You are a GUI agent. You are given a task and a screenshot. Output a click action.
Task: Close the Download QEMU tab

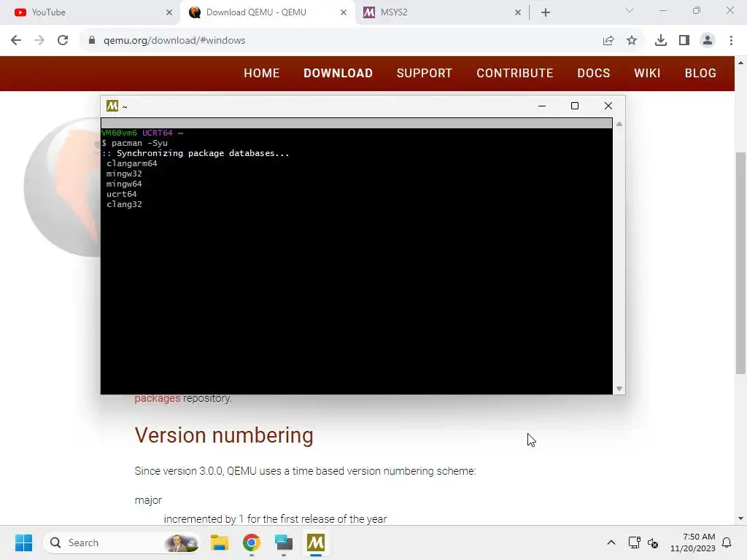344,12
